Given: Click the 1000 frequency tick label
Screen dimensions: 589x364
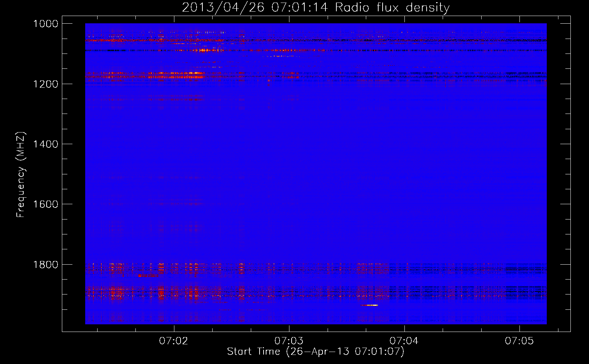Looking at the screenshot, I should (x=46, y=24).
